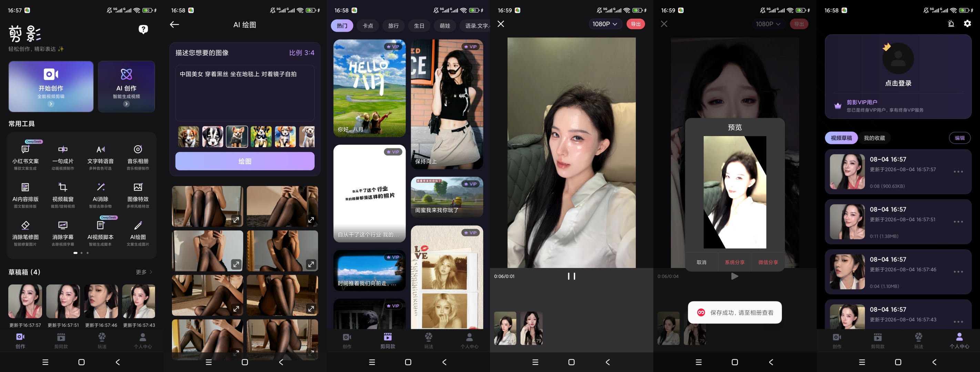Open 创作 in the 点击登录 profile screen navigation
This screenshot has height=372, width=980.
pyautogui.click(x=837, y=341)
